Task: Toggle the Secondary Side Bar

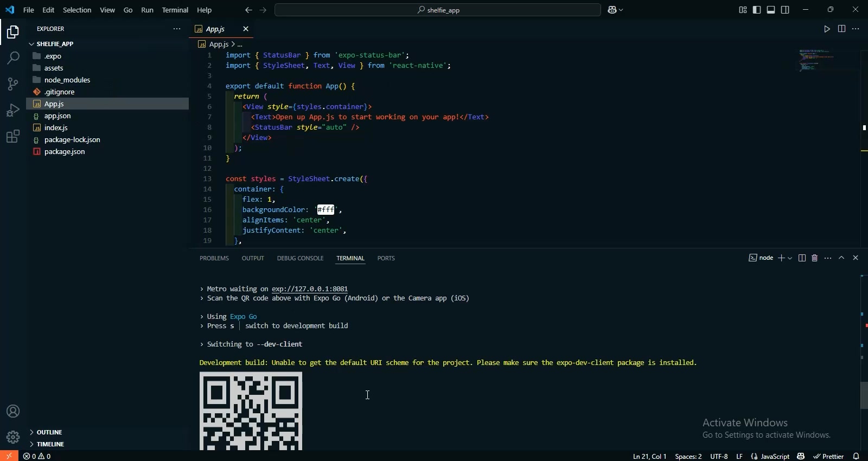Action: point(786,10)
